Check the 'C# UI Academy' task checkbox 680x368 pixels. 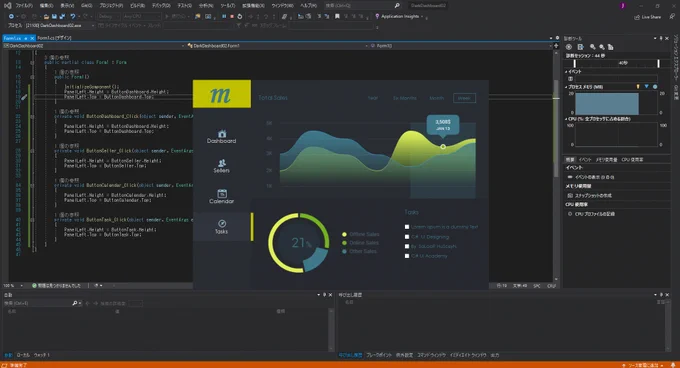(407, 256)
